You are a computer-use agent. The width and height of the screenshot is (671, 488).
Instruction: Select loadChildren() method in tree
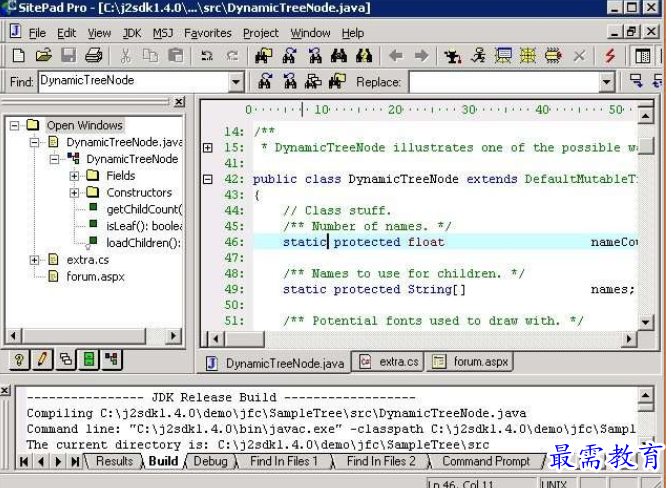(x=143, y=243)
